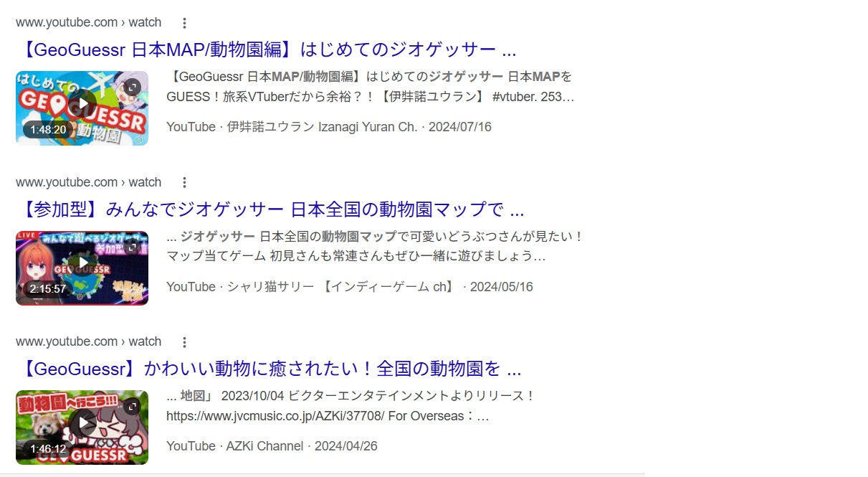Click the 伊弉諾ユウラン Izanagi Yuran Ch. source line

[x=328, y=127]
